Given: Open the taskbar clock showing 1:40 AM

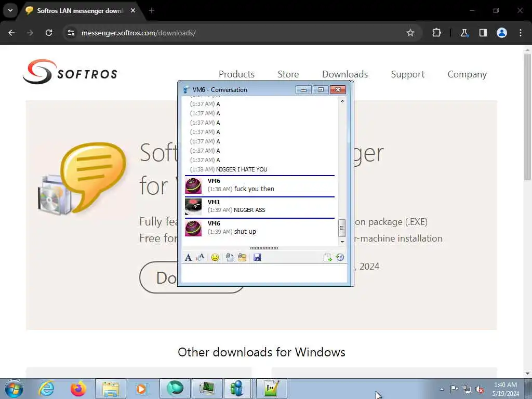Looking at the screenshot, I should pyautogui.click(x=506, y=389).
